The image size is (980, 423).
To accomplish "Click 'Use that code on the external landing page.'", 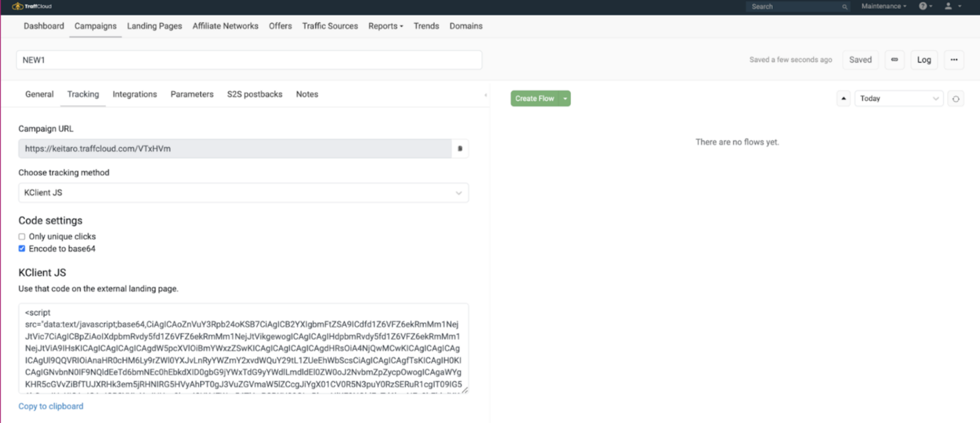I will click(98, 289).
